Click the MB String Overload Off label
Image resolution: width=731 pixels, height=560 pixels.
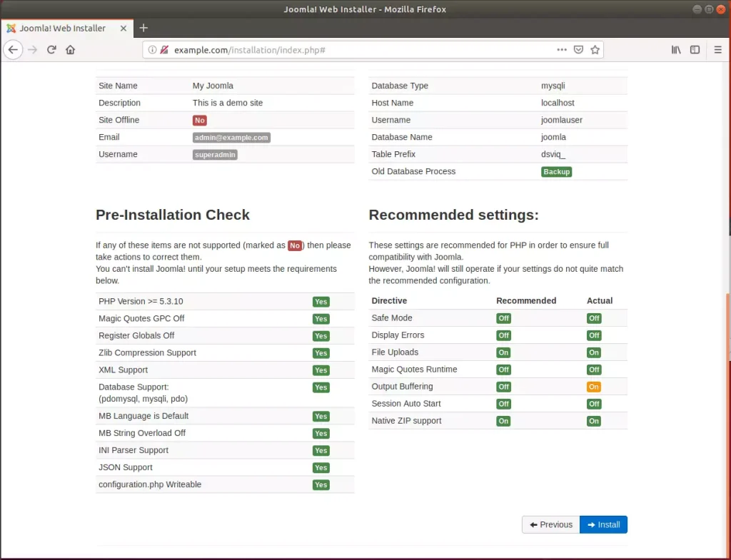tap(142, 433)
